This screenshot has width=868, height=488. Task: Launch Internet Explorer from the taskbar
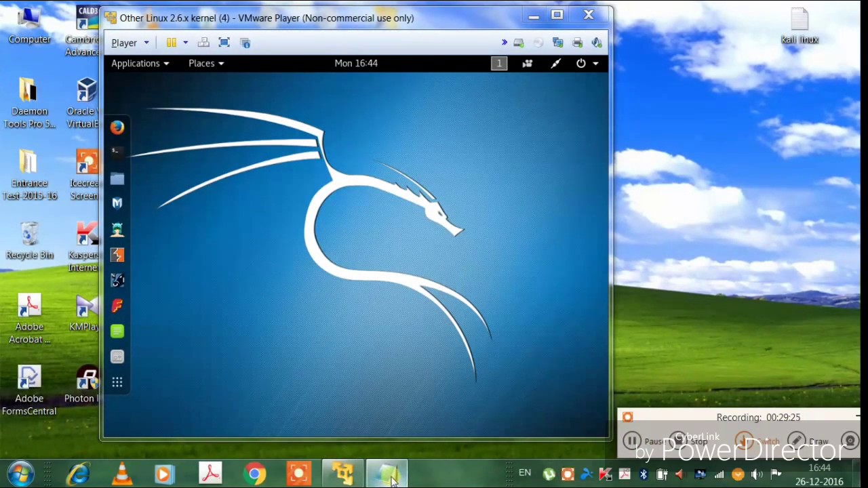pos(78,473)
